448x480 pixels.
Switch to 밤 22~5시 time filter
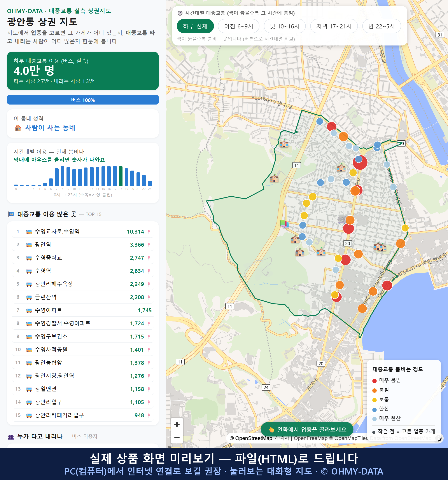click(x=381, y=26)
